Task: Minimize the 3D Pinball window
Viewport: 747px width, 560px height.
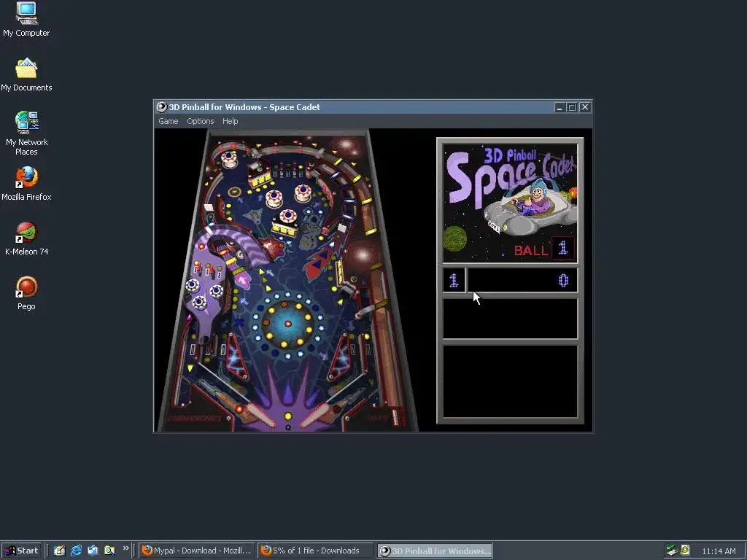Action: (x=560, y=107)
